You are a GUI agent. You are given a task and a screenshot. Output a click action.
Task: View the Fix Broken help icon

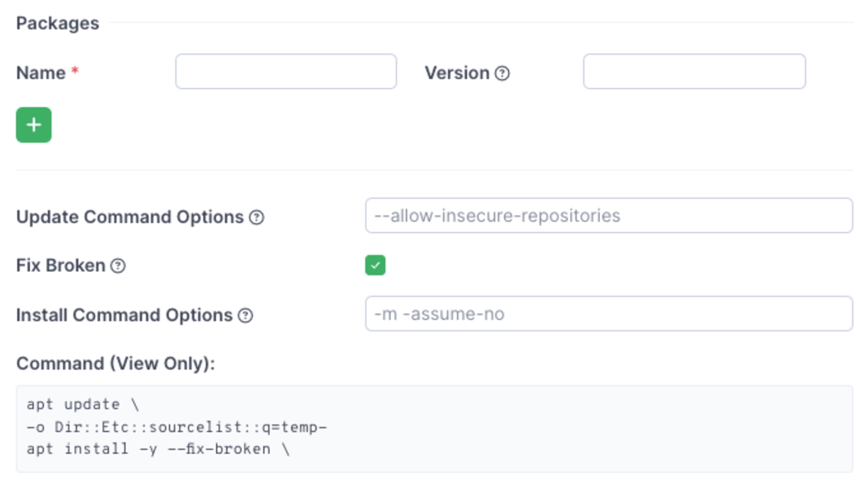[x=118, y=266]
